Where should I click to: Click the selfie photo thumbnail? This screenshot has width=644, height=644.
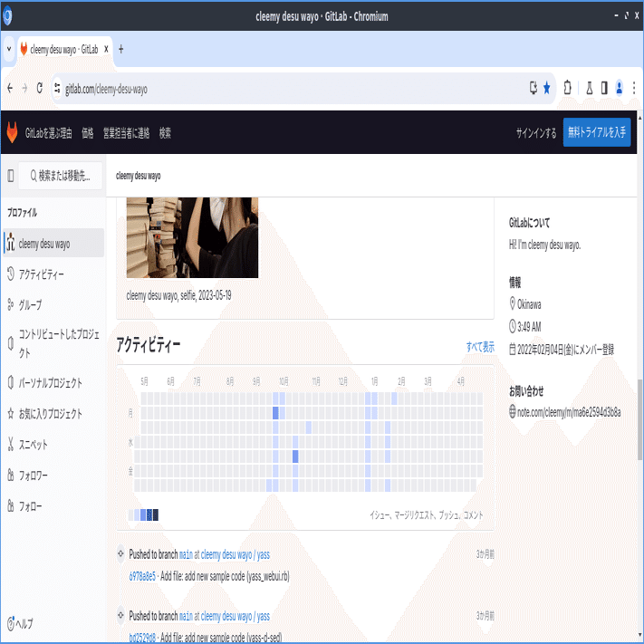point(192,237)
